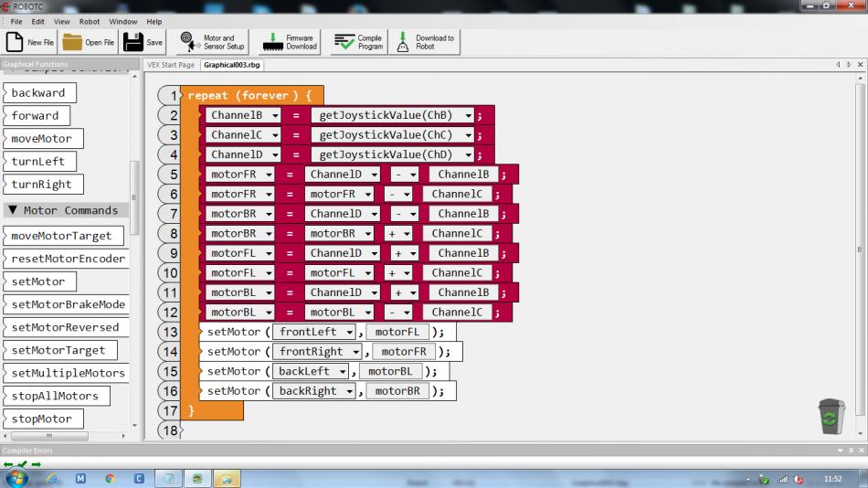Select the setMotor function block in the panel

[39, 281]
